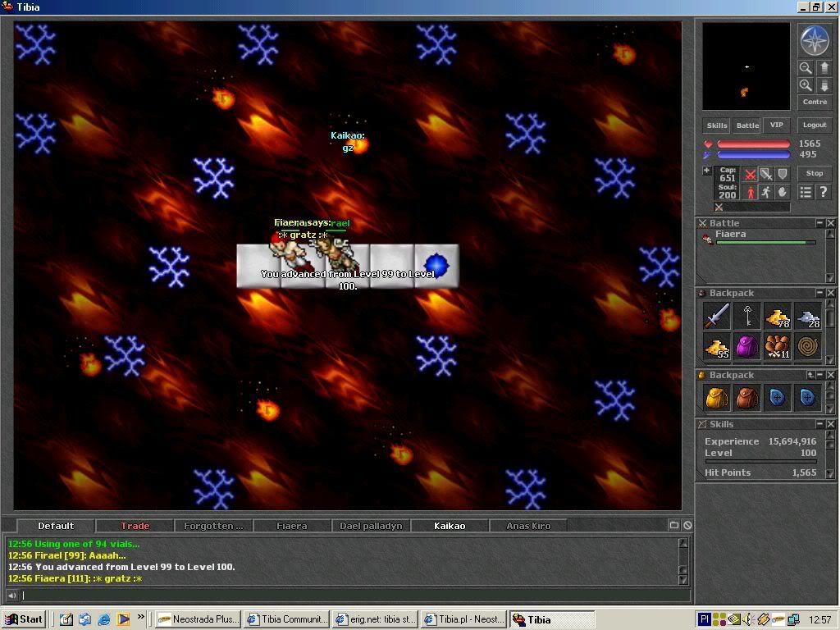Open the Anas Kiro chat tab
The image size is (840, 630).
tap(528, 526)
